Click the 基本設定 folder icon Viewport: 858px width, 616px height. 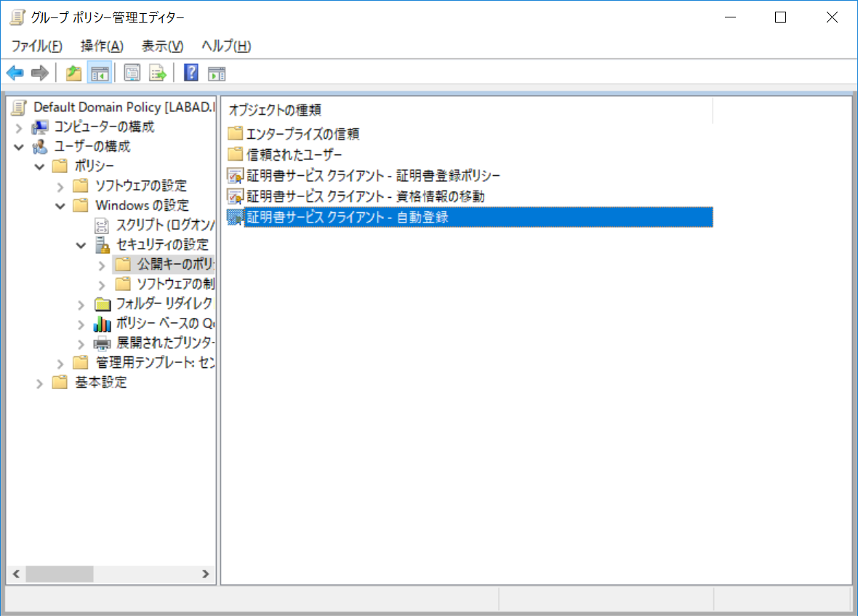point(60,382)
